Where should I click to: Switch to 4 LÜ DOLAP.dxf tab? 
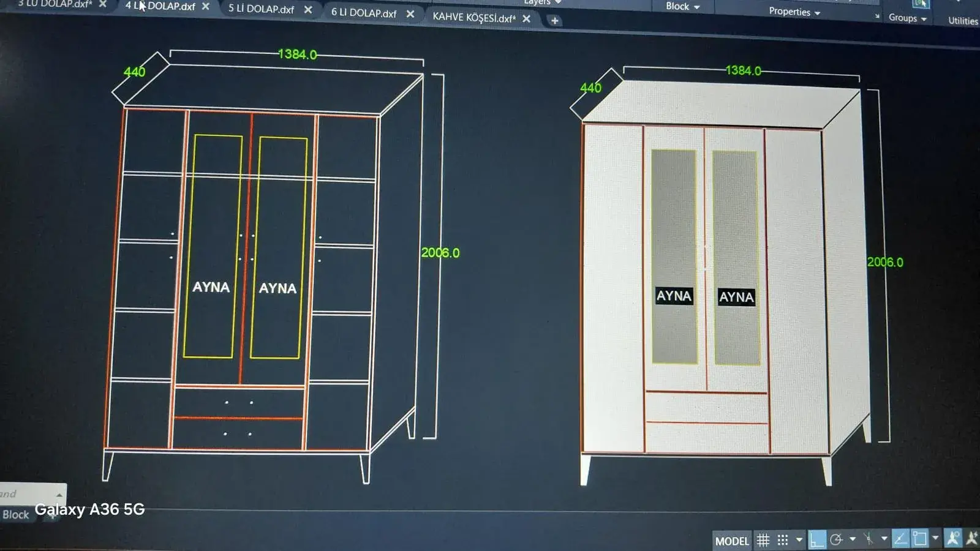click(160, 6)
